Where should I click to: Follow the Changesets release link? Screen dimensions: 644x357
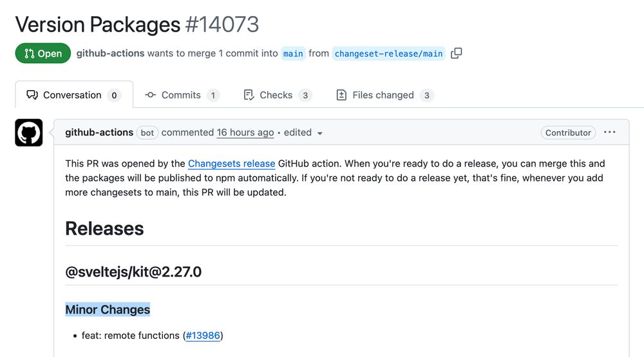click(x=231, y=163)
